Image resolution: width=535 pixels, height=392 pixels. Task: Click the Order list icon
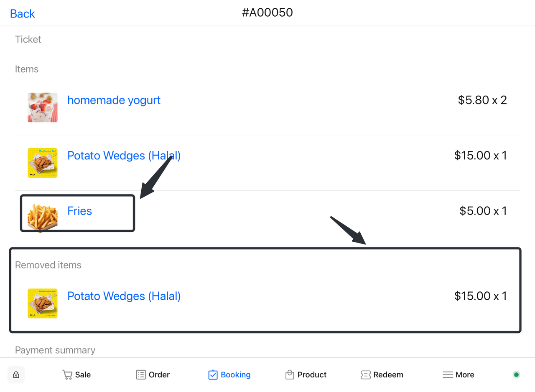click(x=141, y=374)
